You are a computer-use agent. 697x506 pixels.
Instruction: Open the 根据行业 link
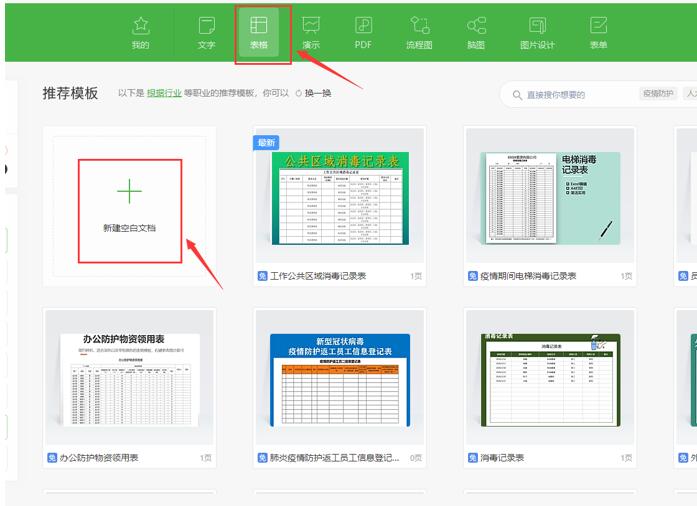click(x=164, y=93)
